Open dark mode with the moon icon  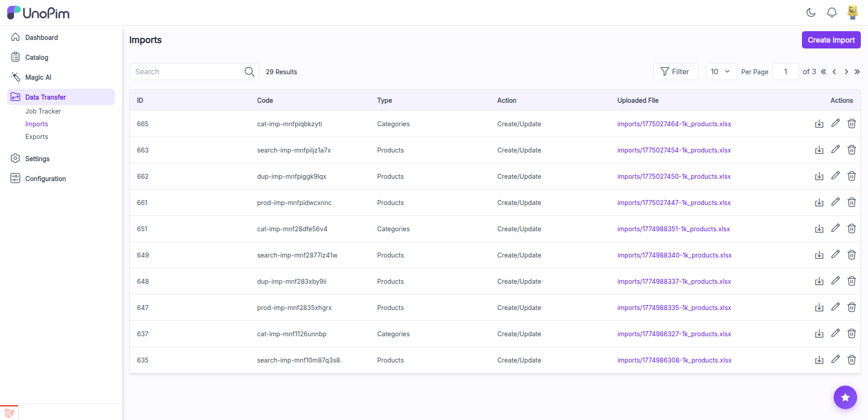coord(811,13)
